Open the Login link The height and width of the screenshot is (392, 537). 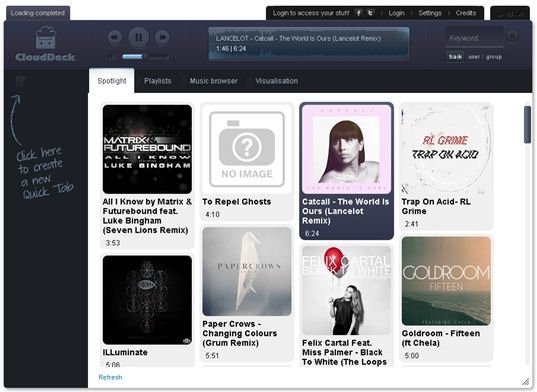[396, 13]
